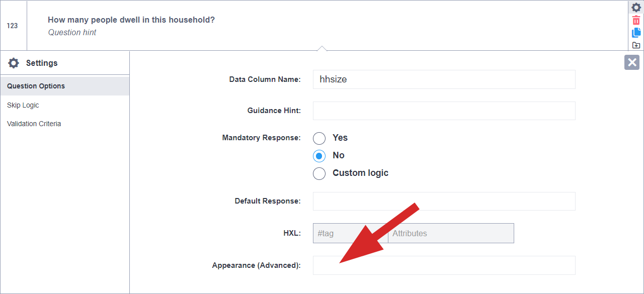Click the gear icon beside Settings heading

point(14,63)
